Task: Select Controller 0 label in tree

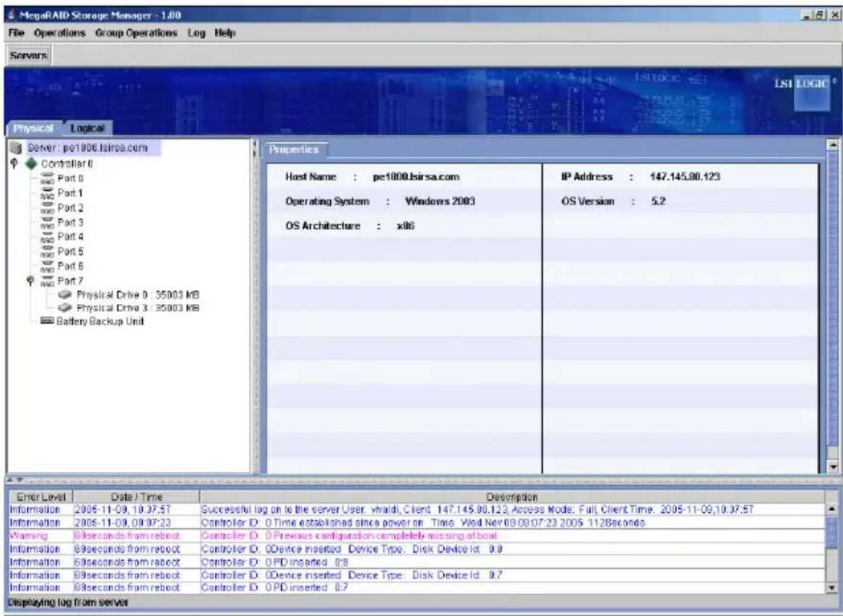Action: tap(67, 164)
